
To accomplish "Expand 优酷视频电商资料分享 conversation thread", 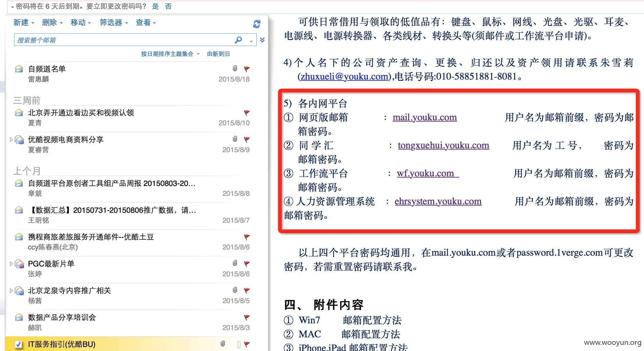I will point(11,140).
